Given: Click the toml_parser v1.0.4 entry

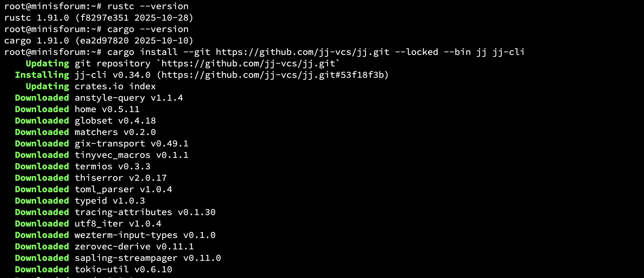Looking at the screenshot, I should [x=123, y=189].
